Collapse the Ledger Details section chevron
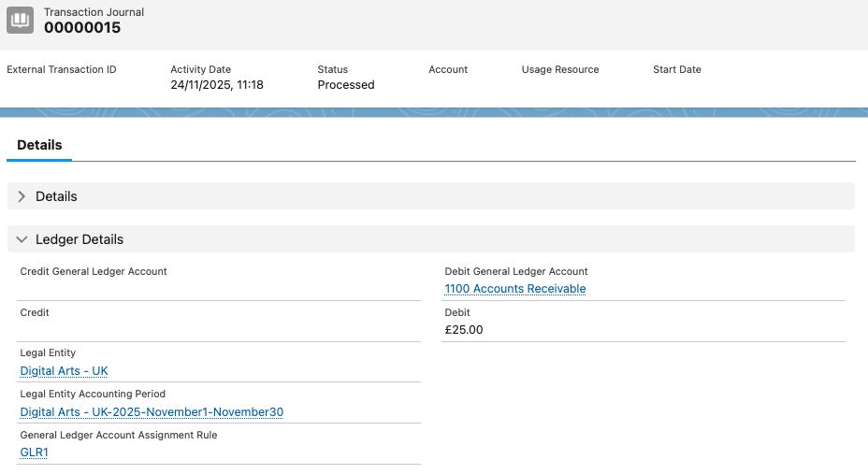868x474 pixels. click(22, 239)
